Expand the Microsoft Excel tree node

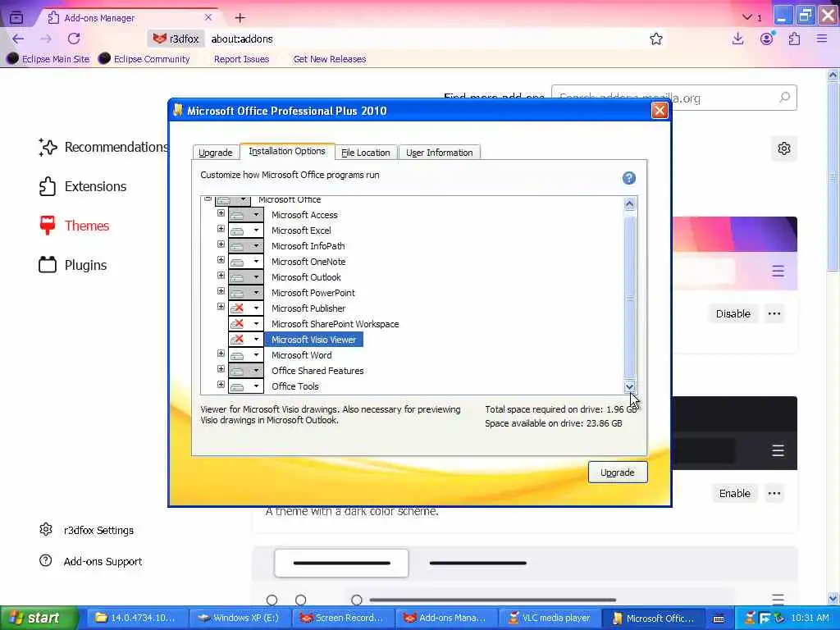[221, 229]
